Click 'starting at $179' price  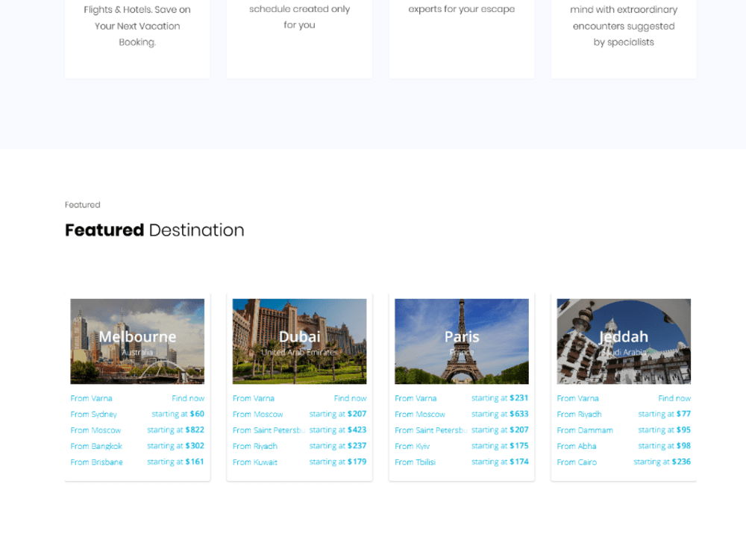(x=338, y=462)
